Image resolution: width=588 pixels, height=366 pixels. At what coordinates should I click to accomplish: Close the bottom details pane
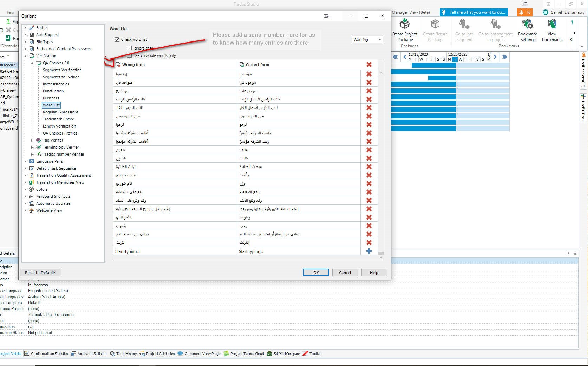(575, 254)
